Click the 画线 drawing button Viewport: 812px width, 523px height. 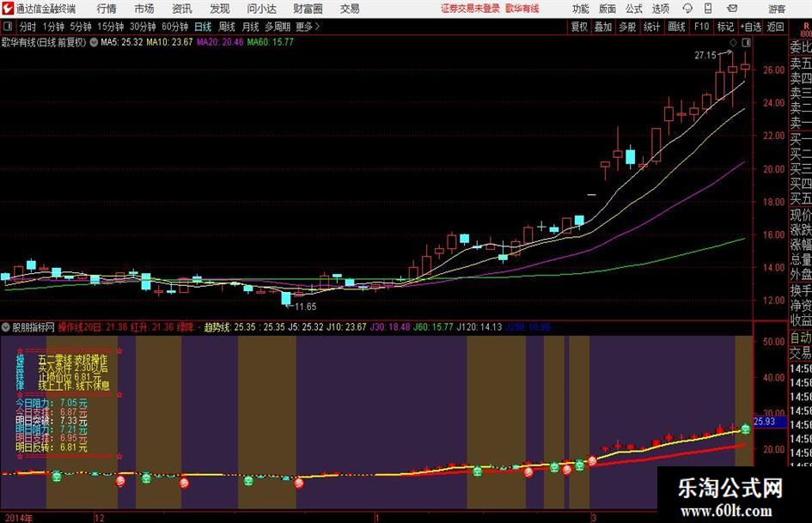click(676, 27)
